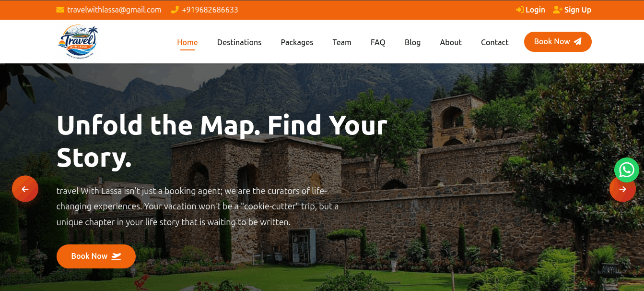Image resolution: width=644 pixels, height=291 pixels.
Task: Open the Team page
Action: click(341, 42)
